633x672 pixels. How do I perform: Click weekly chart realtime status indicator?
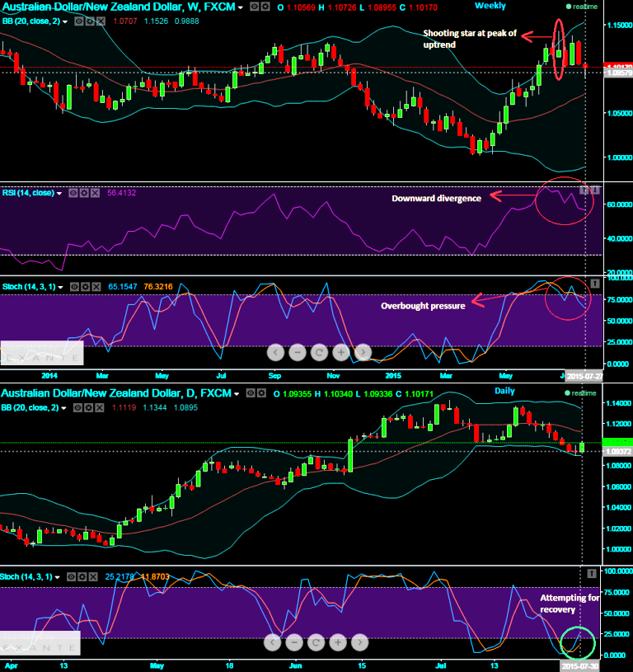tap(582, 7)
